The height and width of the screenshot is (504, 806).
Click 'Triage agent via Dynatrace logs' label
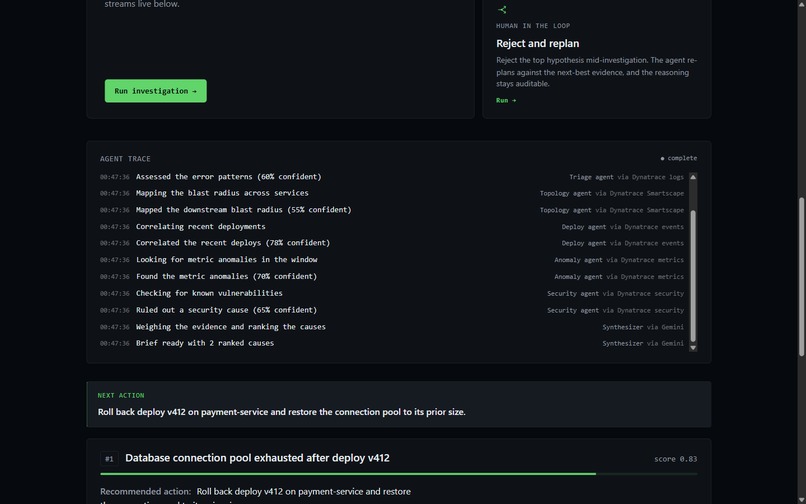coord(626,177)
